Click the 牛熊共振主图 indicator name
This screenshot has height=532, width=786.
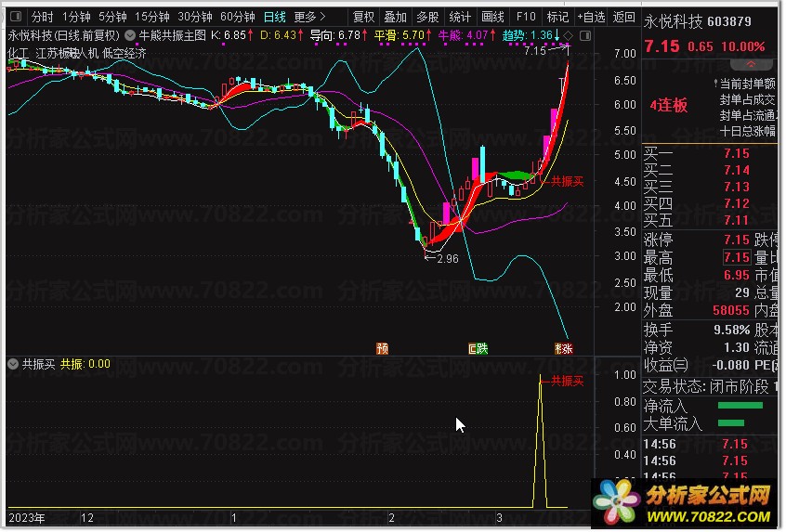(173, 35)
